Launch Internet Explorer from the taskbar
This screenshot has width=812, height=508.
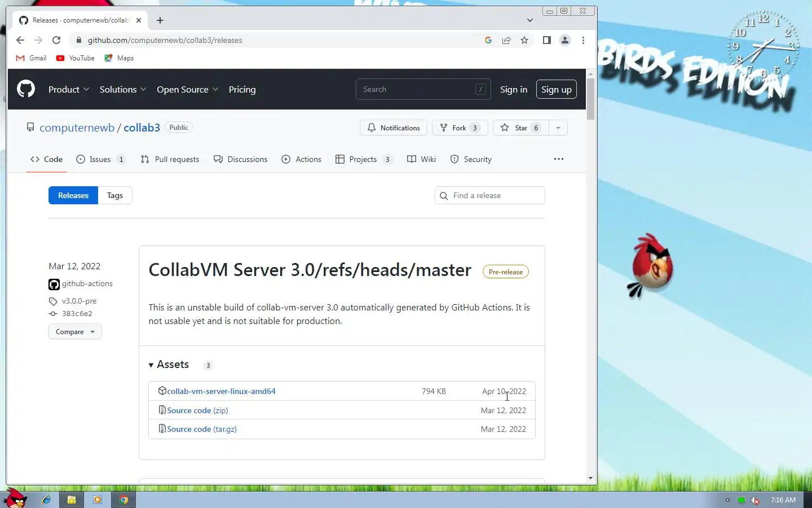[x=46, y=500]
